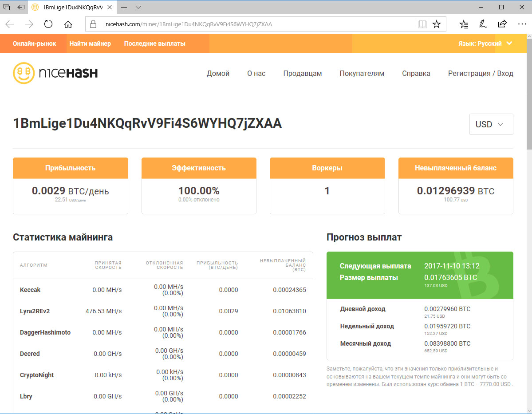Go to the browser Home icon
This screenshot has width=532, height=414.
(x=68, y=24)
